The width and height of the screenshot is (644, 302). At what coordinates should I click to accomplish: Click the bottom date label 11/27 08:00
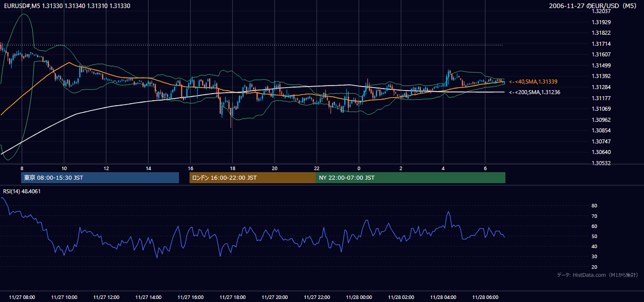pyautogui.click(x=22, y=297)
